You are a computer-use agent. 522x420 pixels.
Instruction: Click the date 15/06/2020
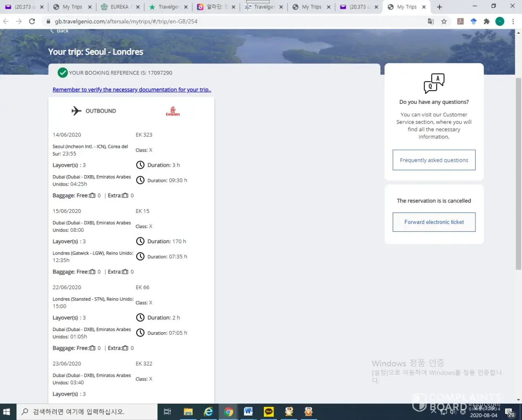click(x=67, y=211)
